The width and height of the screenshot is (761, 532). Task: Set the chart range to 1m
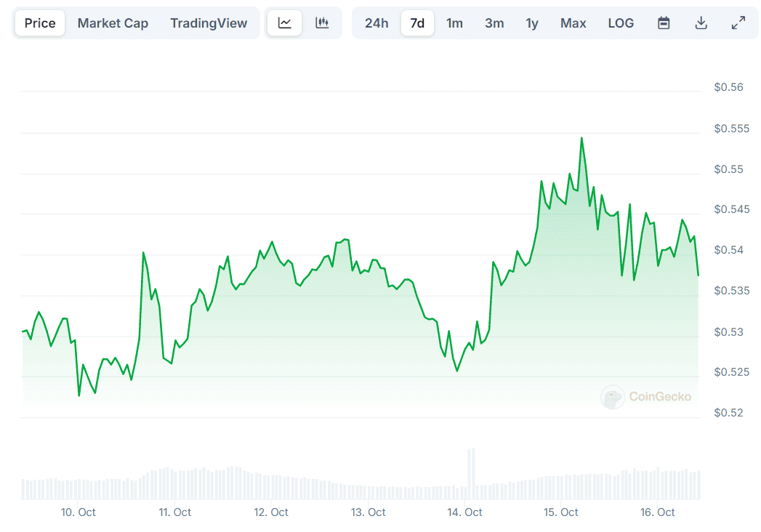454,23
